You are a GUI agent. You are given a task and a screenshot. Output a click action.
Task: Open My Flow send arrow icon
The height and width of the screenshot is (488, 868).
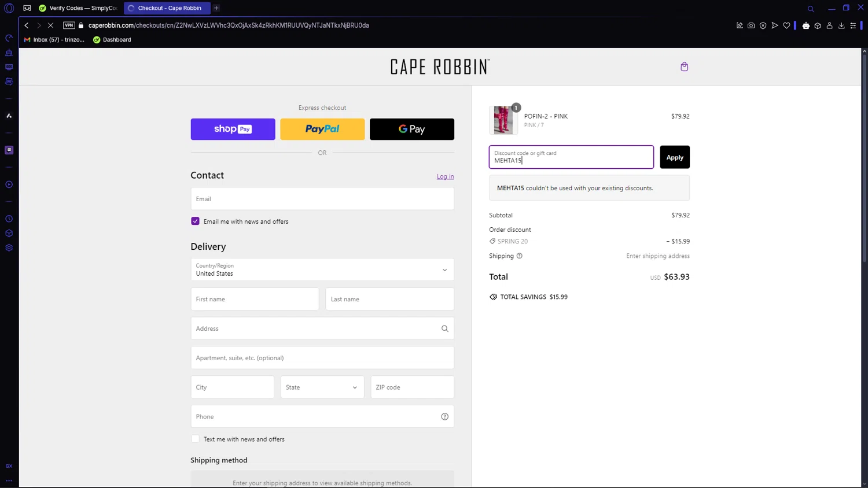[775, 25]
